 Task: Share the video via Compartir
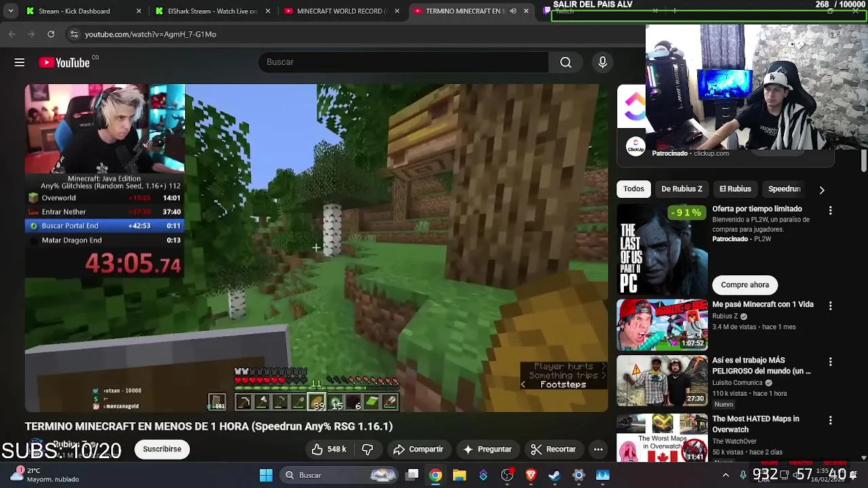point(418,449)
